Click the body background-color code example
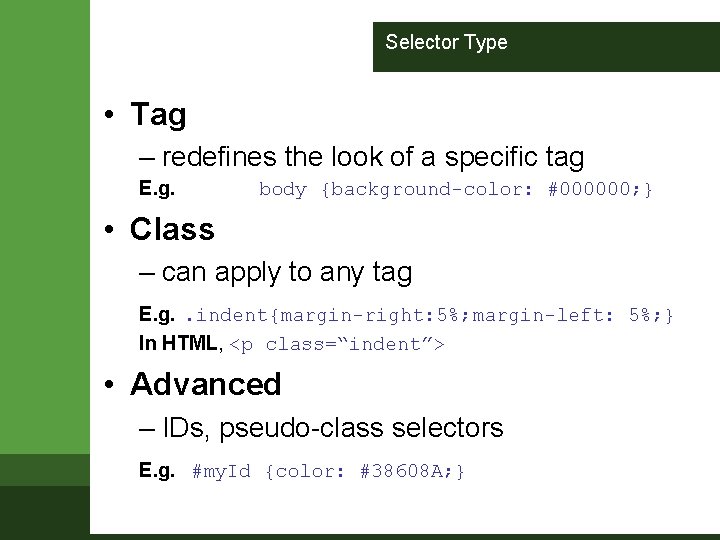 pyautogui.click(x=455, y=189)
